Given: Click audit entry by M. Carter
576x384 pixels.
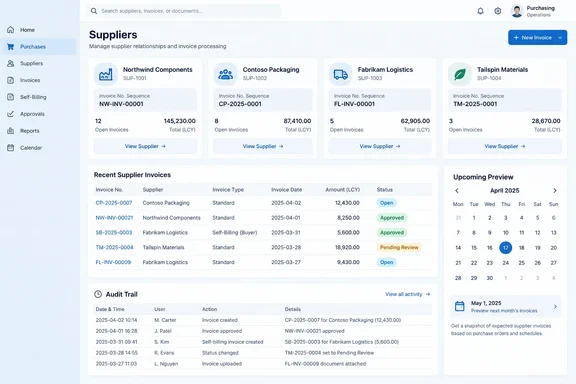Looking at the screenshot, I should [x=263, y=320].
